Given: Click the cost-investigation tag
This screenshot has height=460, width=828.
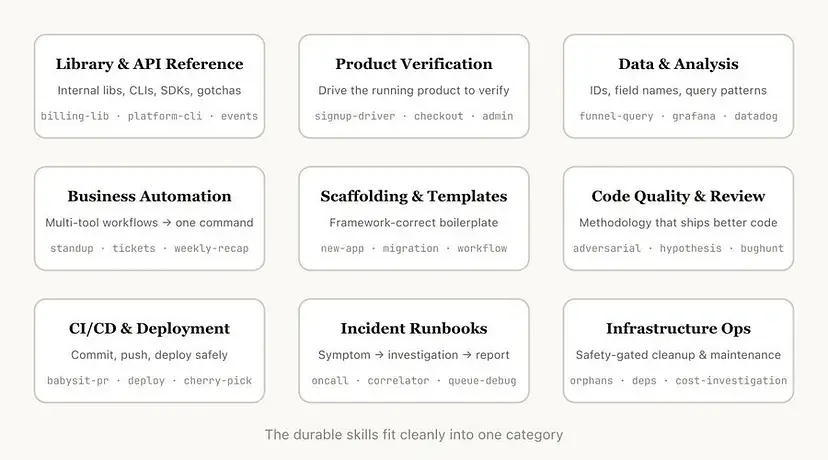Looking at the screenshot, I should point(731,381).
